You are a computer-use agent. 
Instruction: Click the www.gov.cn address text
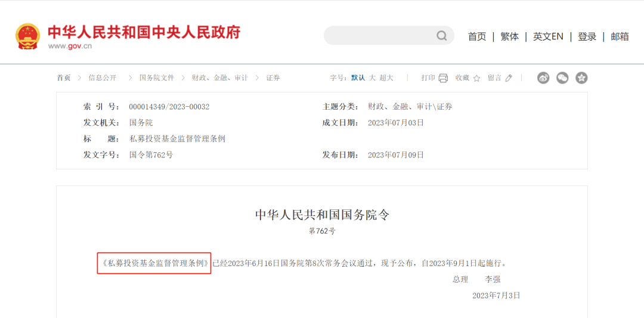[70, 46]
